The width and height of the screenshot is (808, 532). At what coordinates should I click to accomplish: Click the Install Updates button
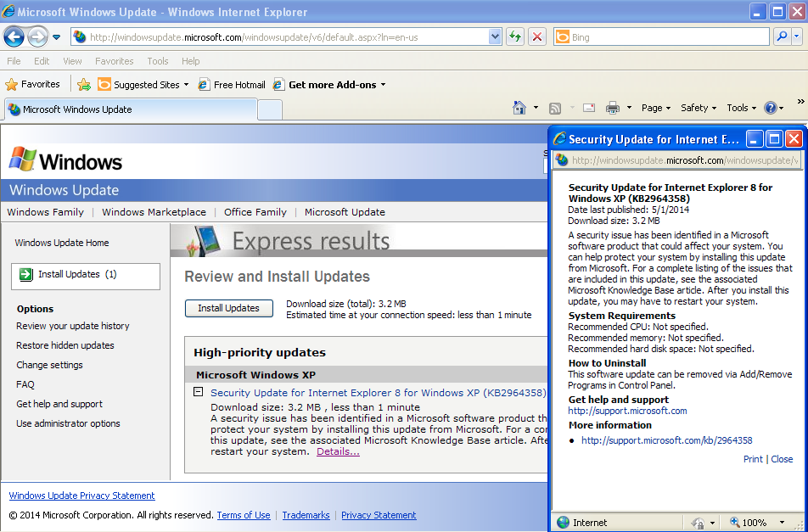(x=229, y=308)
